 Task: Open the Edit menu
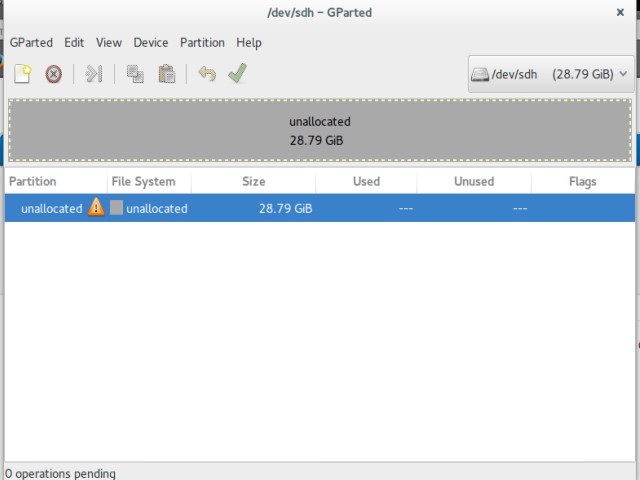(x=74, y=43)
